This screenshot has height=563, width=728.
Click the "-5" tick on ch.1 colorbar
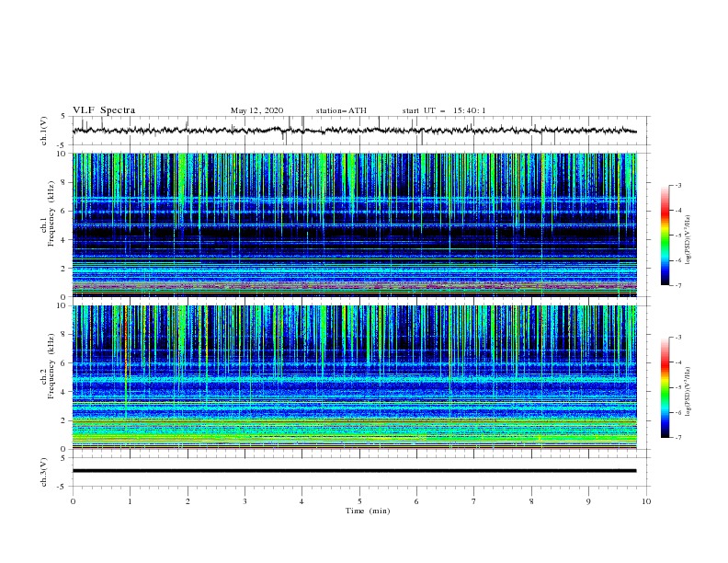click(x=677, y=236)
